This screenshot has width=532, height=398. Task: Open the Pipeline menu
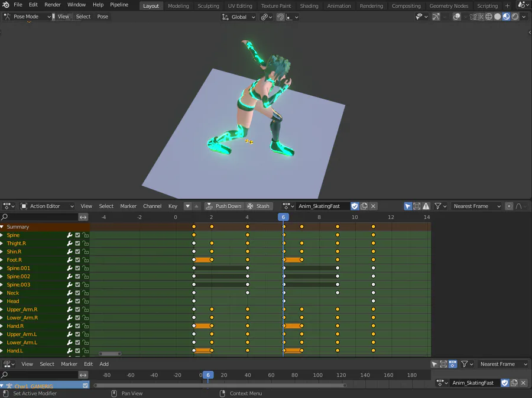point(119,5)
